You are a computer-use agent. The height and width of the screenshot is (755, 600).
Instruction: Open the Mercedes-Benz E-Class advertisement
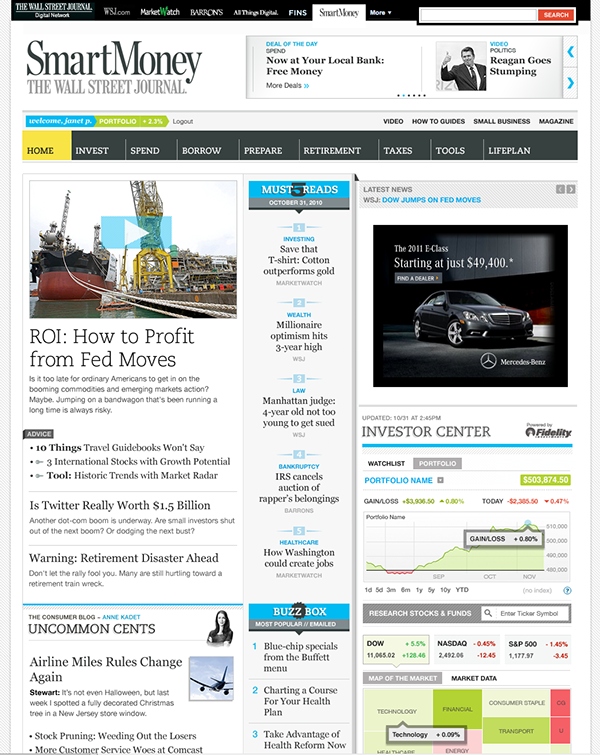coord(470,306)
